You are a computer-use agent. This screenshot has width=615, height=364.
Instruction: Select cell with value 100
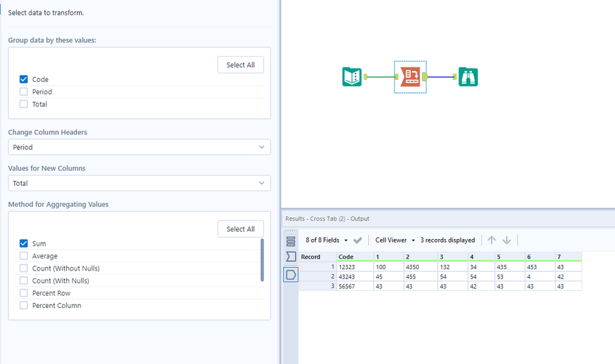pos(389,267)
